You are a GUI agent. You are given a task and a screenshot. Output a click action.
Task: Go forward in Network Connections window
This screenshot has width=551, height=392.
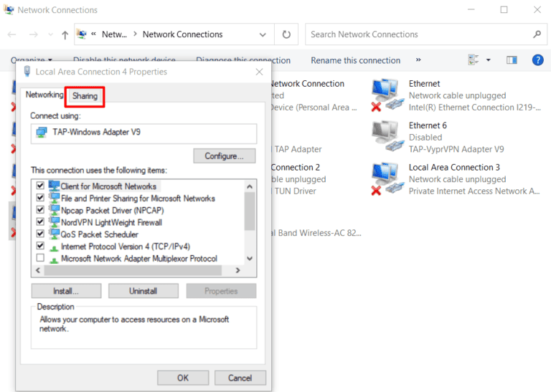[x=34, y=34]
